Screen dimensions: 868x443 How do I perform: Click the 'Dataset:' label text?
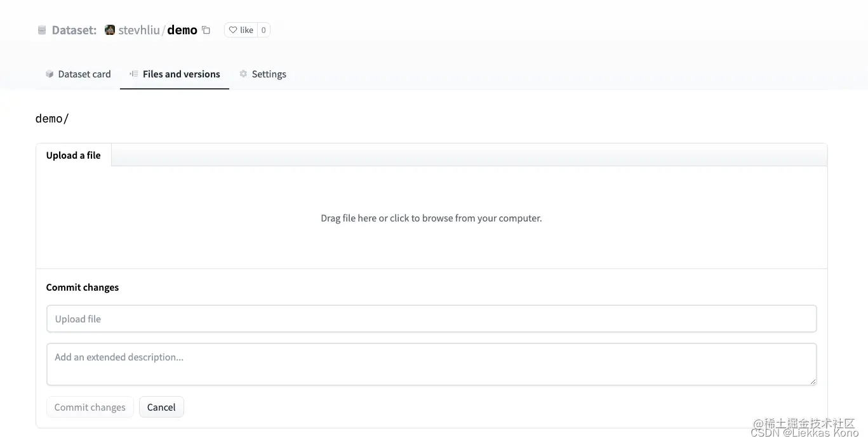(74, 30)
